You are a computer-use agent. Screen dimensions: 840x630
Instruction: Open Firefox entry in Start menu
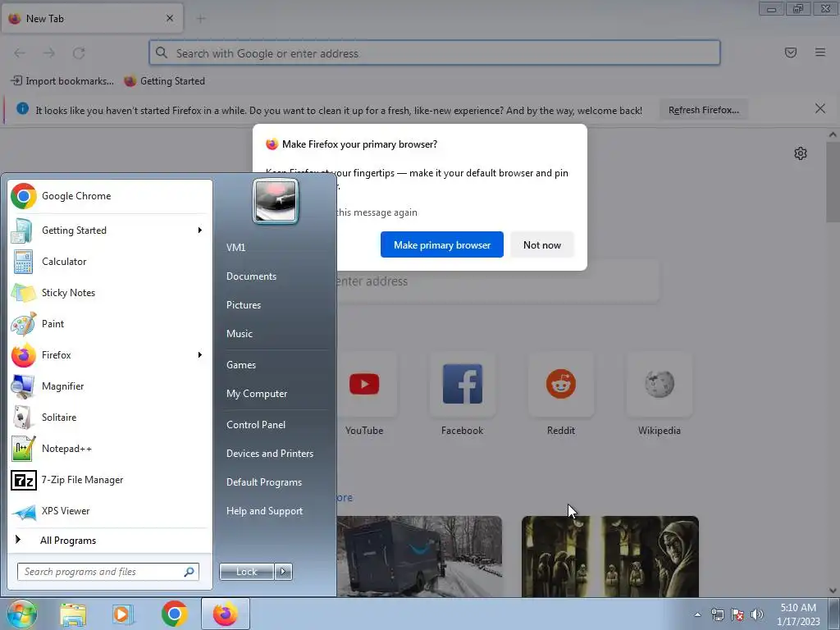click(109, 354)
